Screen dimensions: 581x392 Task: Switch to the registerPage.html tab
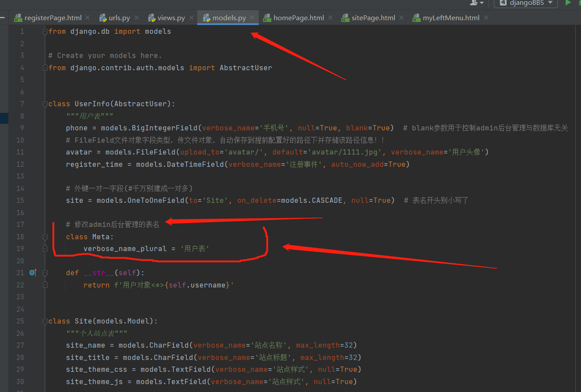[x=53, y=18]
